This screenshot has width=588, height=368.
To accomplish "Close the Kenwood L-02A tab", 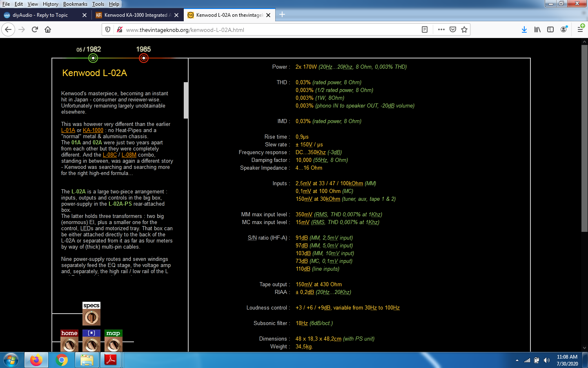I will coord(268,15).
